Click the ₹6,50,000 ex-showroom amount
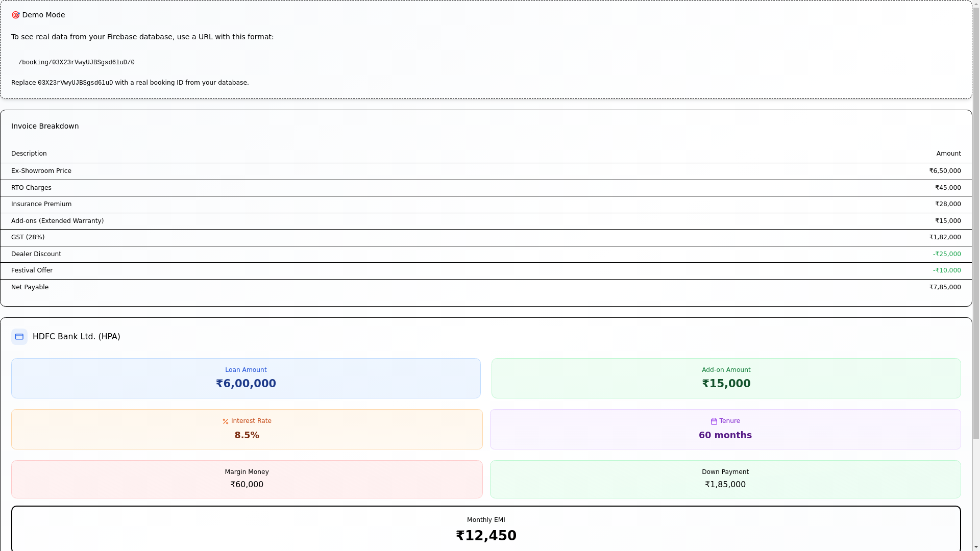The image size is (980, 551). pos(945,171)
